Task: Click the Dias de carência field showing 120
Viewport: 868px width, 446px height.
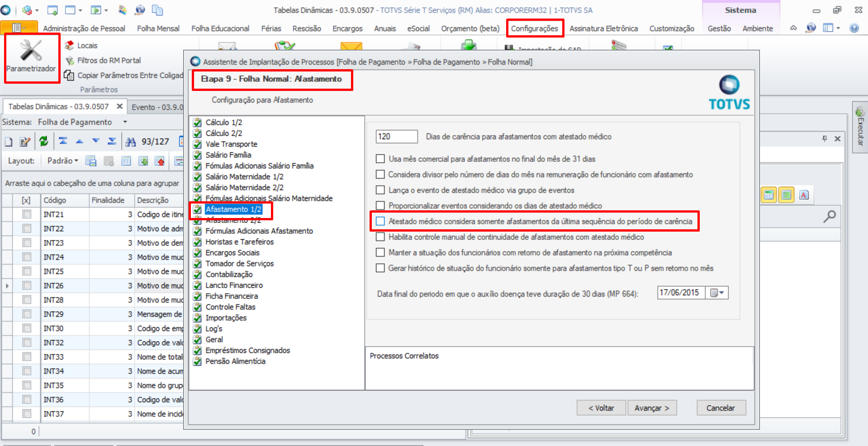Action: click(397, 137)
